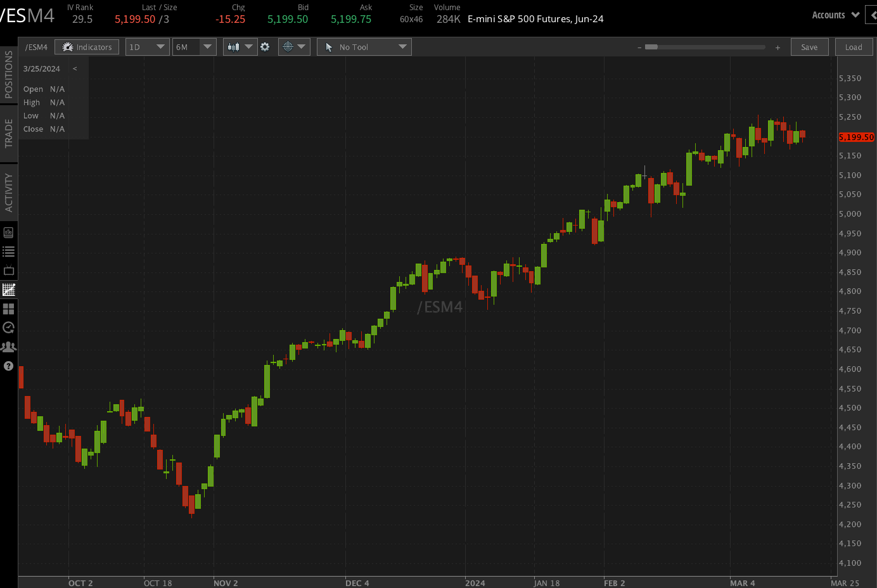Click the help question mark icon
877x588 pixels.
(8, 366)
